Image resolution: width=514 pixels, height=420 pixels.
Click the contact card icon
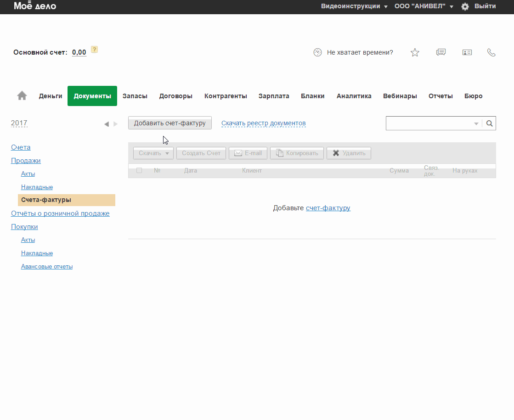click(x=467, y=52)
